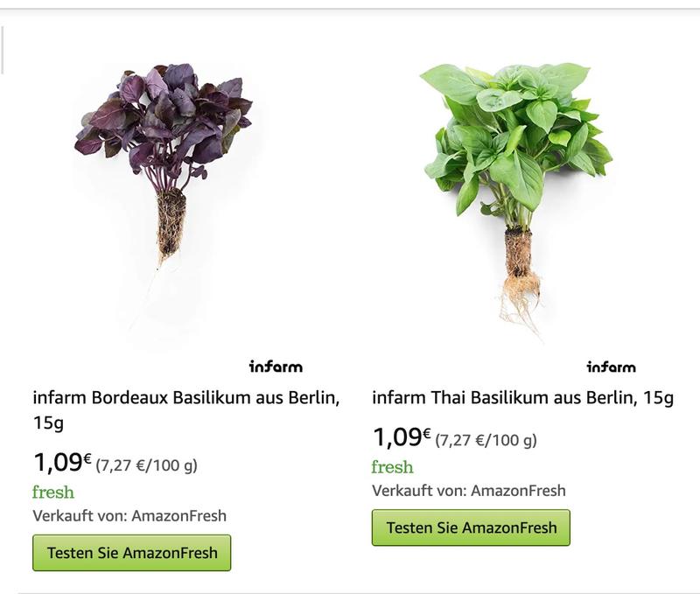This screenshot has width=700, height=594.
Task: Click the infarm logo under Bordeaux basil
Action: pos(276,367)
